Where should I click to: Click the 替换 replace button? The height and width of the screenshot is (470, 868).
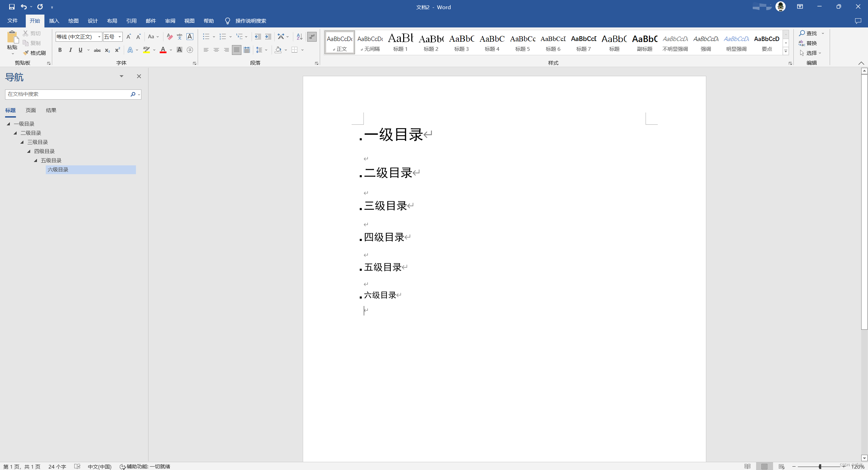(808, 43)
